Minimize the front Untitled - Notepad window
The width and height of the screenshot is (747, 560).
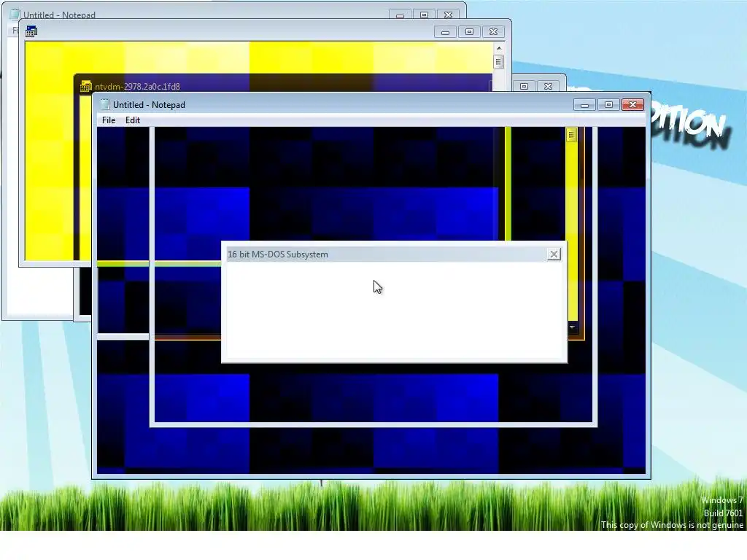click(584, 105)
